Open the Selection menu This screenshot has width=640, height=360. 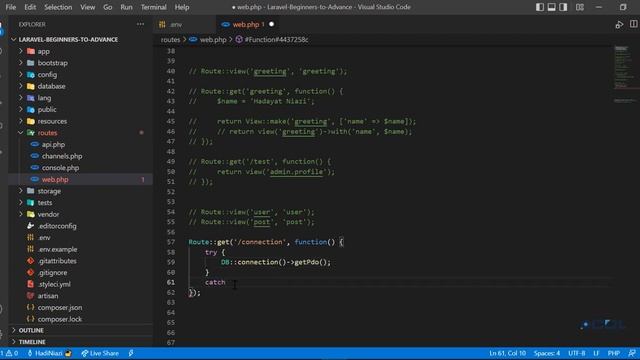pos(58,7)
